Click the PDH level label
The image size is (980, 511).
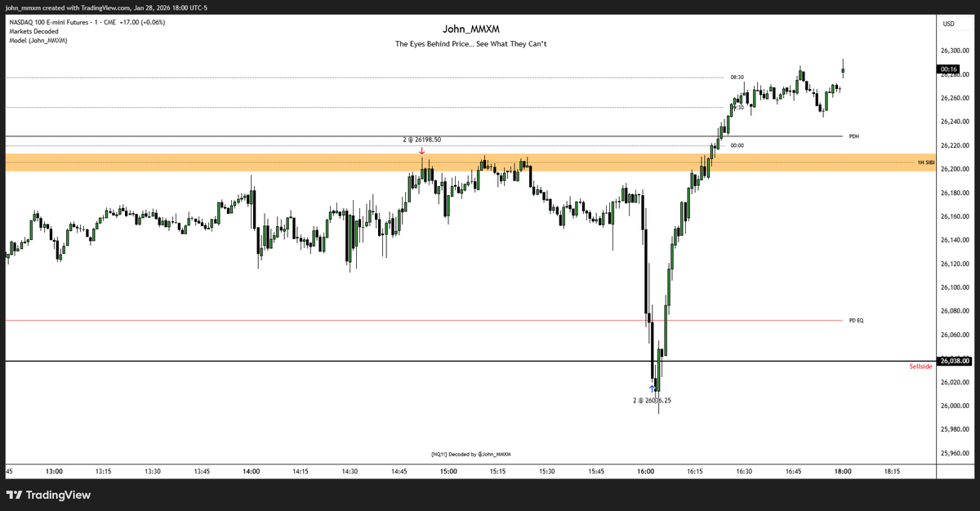point(854,136)
